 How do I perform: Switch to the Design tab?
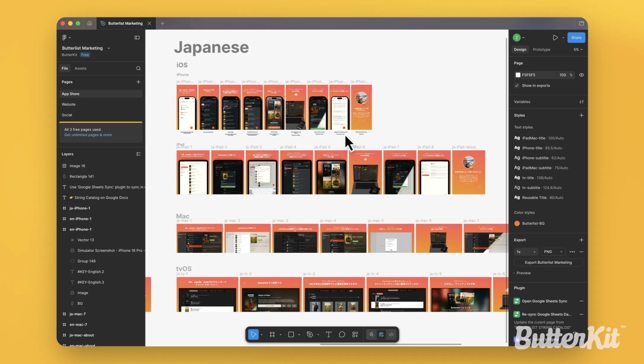pyautogui.click(x=520, y=50)
